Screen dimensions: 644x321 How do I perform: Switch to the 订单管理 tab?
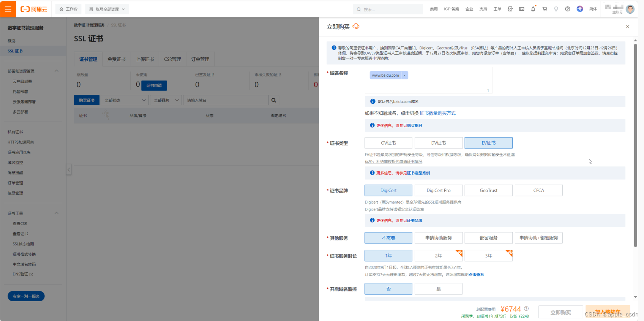tap(200, 59)
